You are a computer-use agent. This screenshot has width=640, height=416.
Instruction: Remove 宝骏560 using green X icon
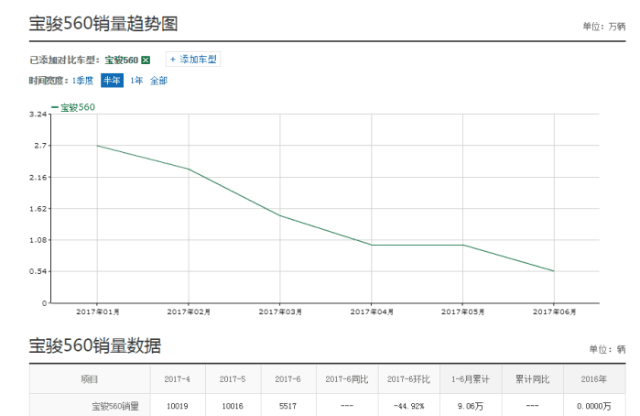[x=146, y=60]
